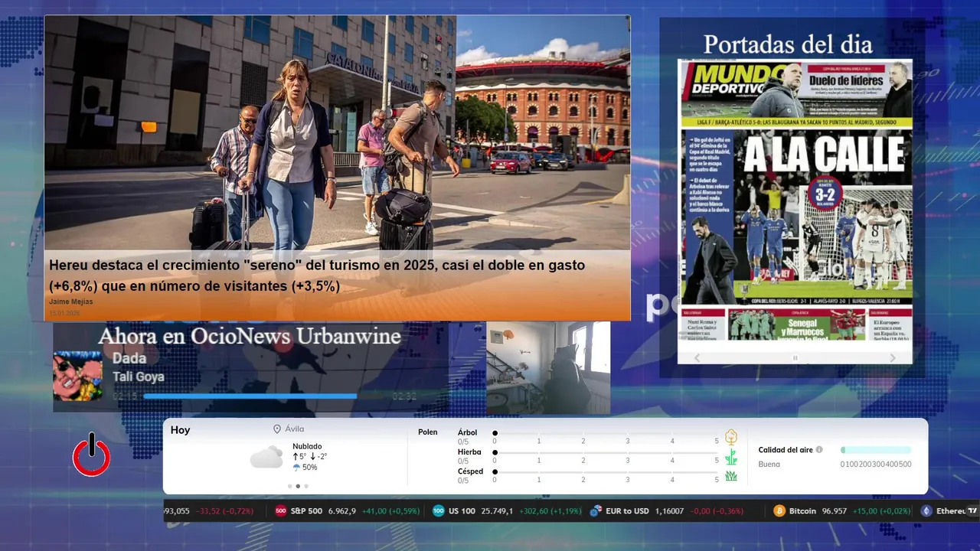Click the S&P 500 value '6.962,9'

point(342,510)
